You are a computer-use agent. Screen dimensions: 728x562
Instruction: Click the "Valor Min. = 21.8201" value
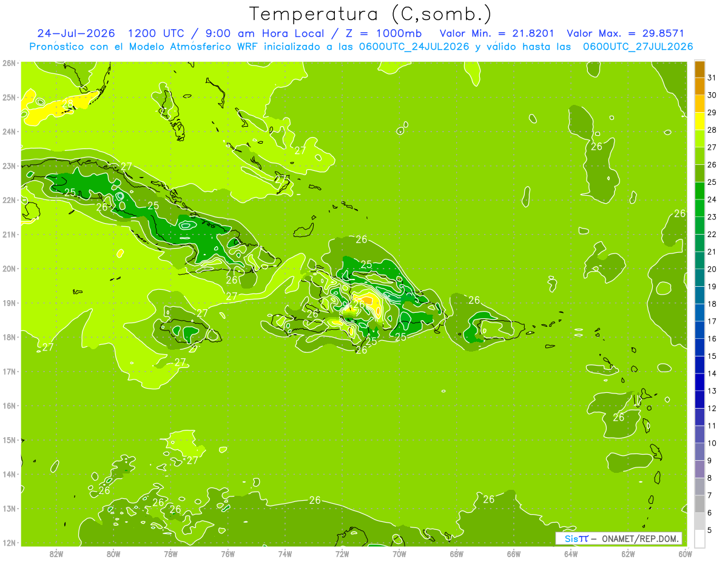tap(496, 33)
